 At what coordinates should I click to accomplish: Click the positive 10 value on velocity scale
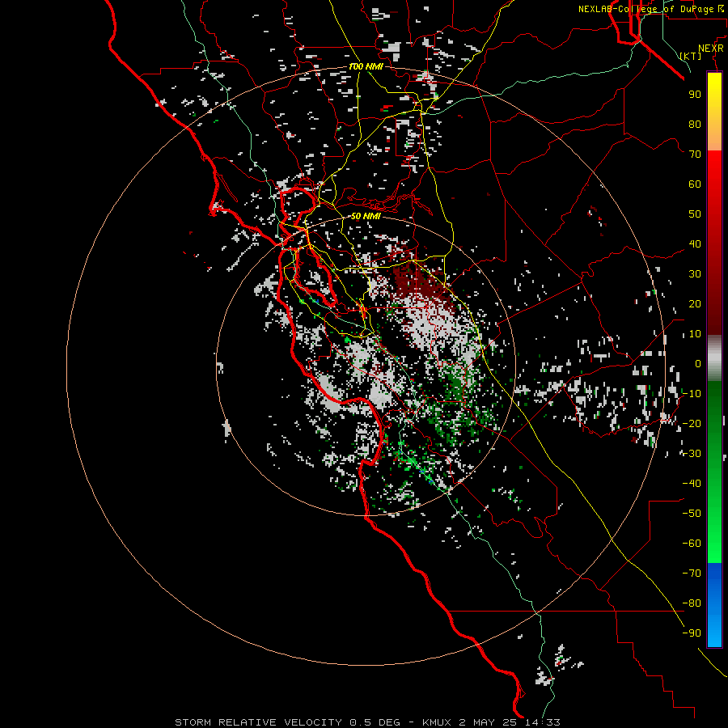(695, 334)
